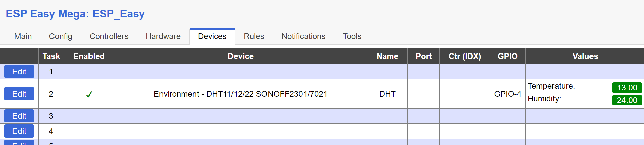Click the temperature value 13.00 badge
644x145 pixels.
click(627, 88)
